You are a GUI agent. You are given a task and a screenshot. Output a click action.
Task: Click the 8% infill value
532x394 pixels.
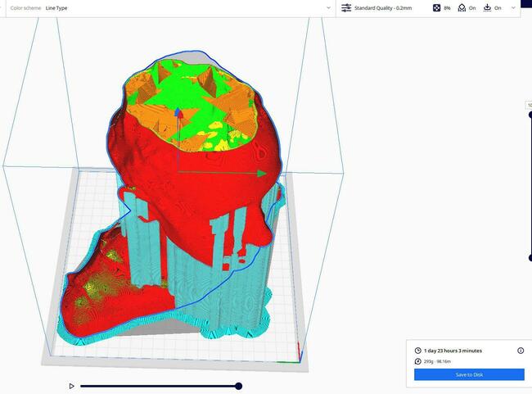[447, 7]
